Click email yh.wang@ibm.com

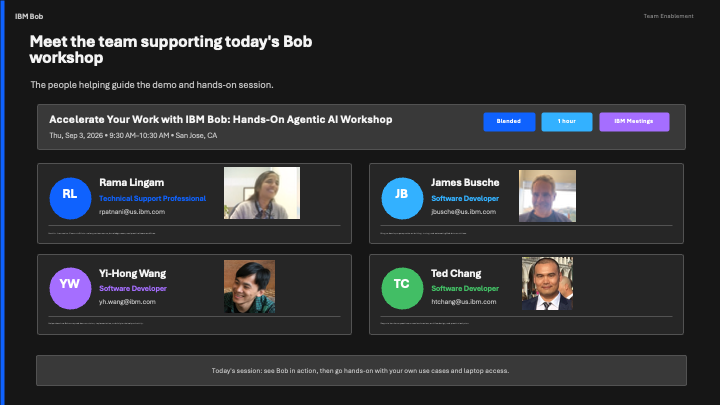point(127,302)
